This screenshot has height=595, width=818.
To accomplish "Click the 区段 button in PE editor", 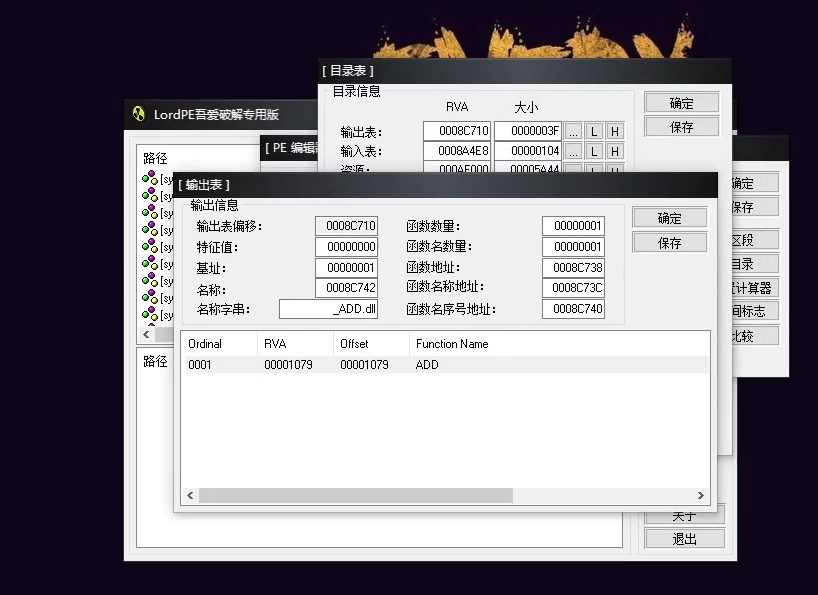I will point(755,240).
